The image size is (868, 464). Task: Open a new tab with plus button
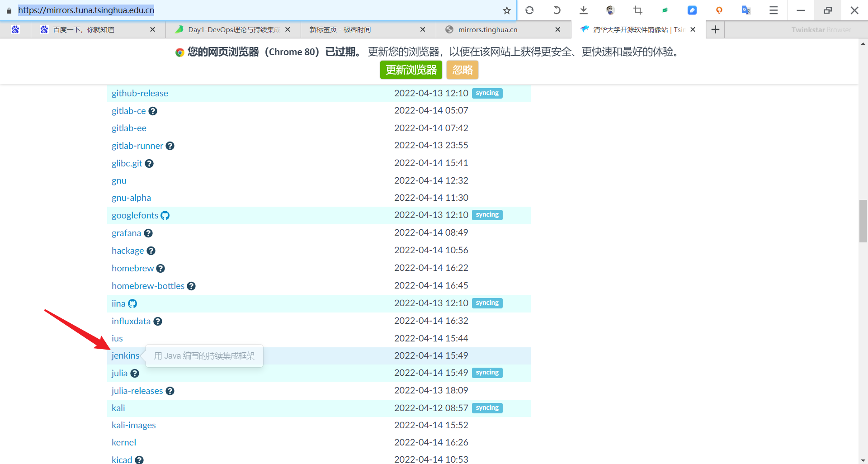715,29
